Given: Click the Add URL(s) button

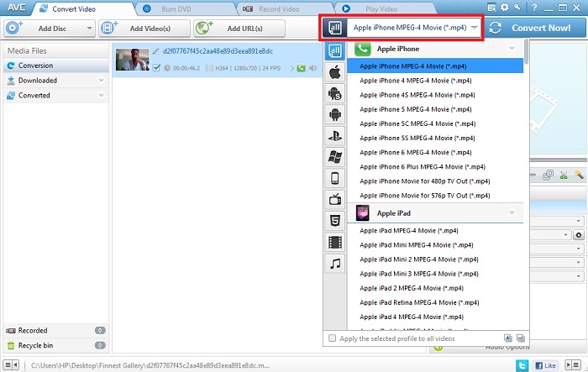Looking at the screenshot, I should (239, 29).
